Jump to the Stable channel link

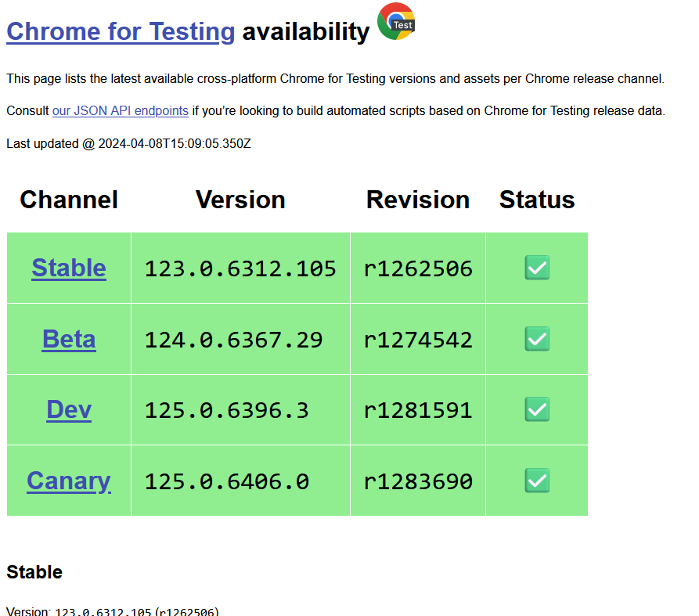pos(69,268)
